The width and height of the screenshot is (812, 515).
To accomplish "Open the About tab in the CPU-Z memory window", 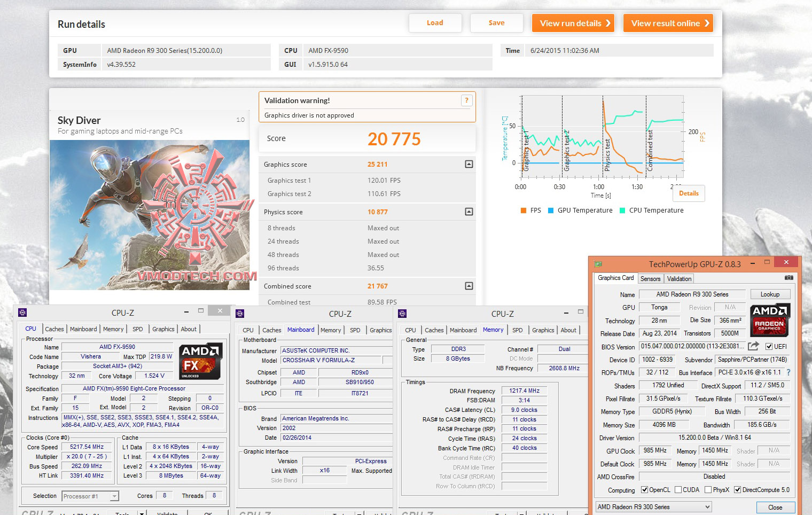I will 568,330.
